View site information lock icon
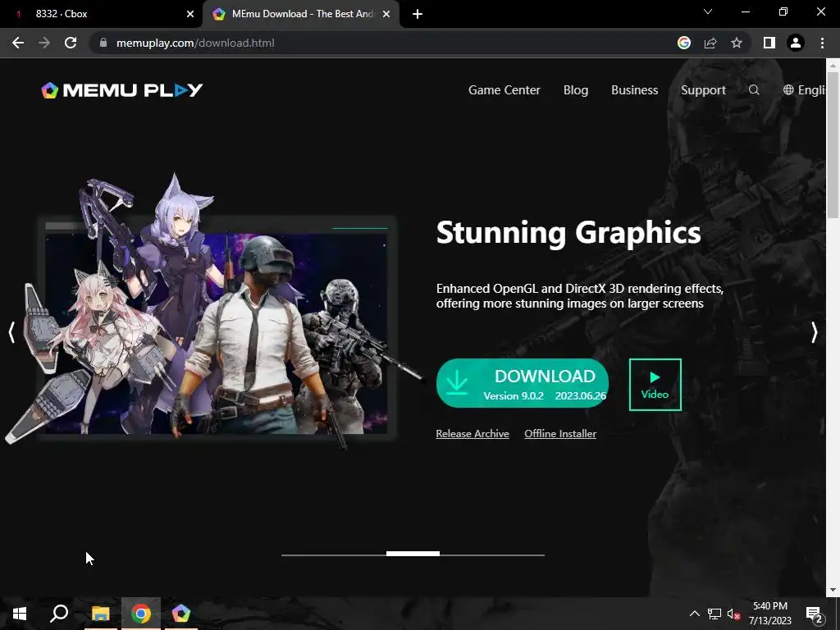The height and width of the screenshot is (630, 840). pyautogui.click(x=103, y=43)
